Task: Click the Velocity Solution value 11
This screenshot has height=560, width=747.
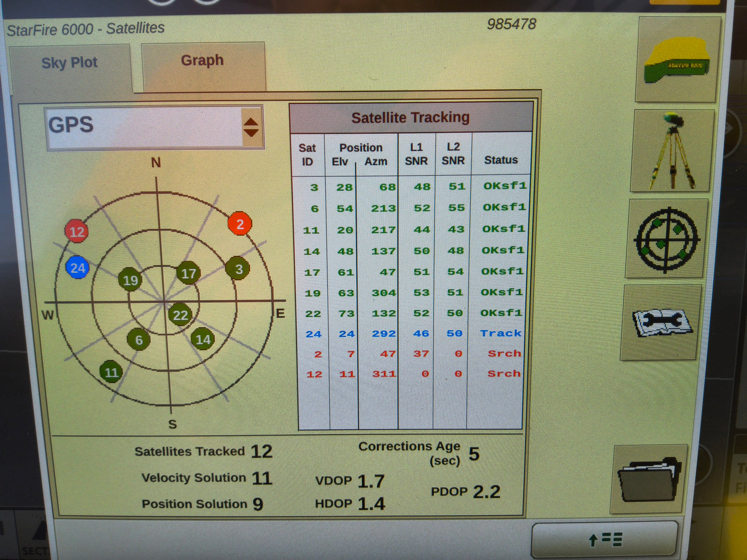Action: point(262,478)
